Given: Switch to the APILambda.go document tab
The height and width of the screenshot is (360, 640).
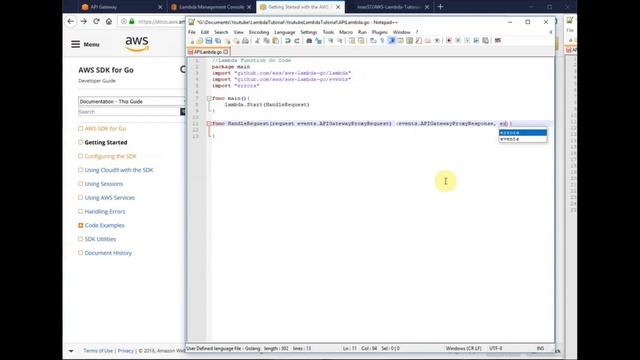Looking at the screenshot, I should click(207, 52).
